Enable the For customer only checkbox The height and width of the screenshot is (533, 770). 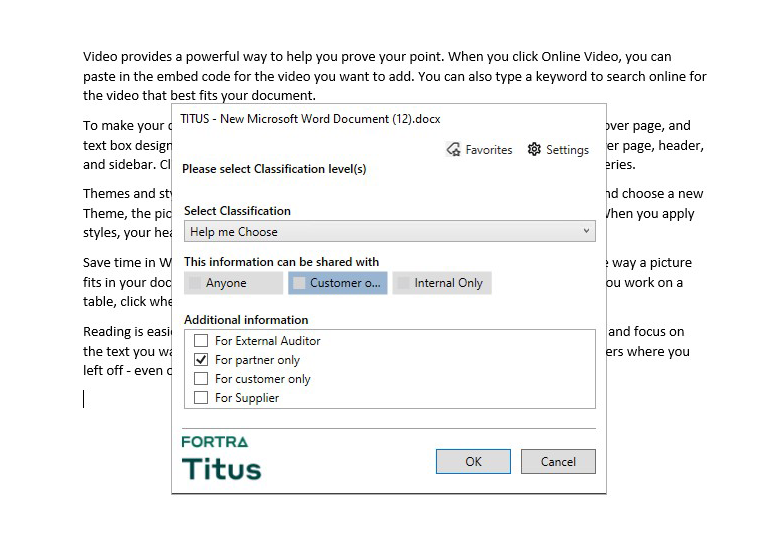pos(201,379)
